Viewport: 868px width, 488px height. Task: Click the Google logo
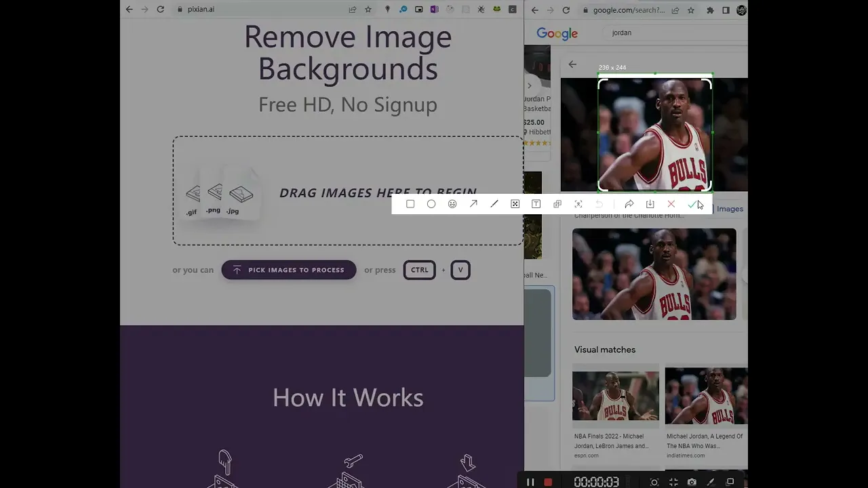(x=557, y=33)
